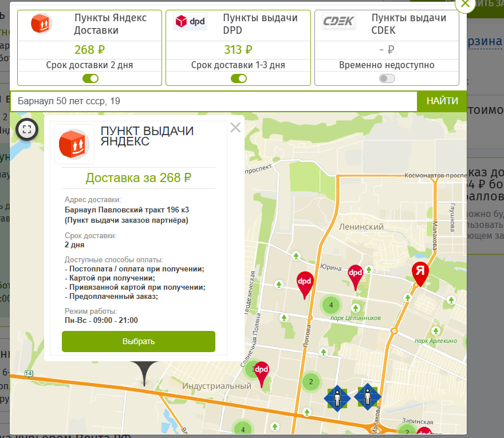
Task: Open the green cluster marker labeled 4 near парк Целинников
Action: (331, 305)
